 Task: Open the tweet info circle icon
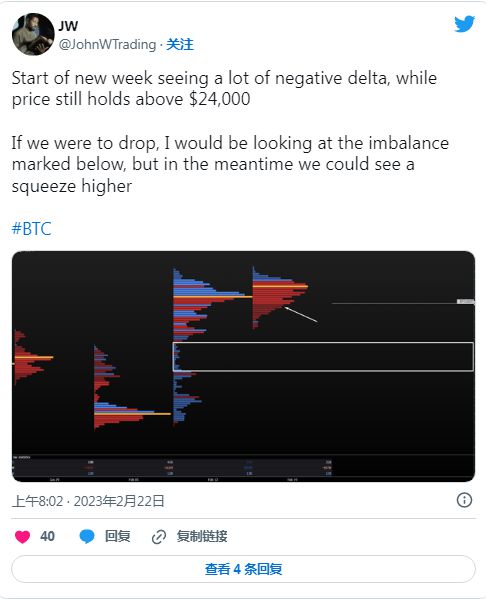[464, 500]
